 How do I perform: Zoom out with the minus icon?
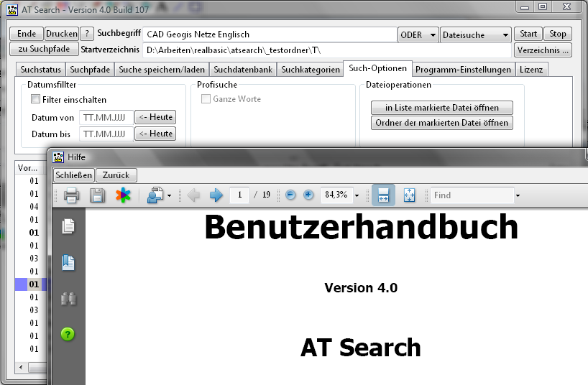290,195
